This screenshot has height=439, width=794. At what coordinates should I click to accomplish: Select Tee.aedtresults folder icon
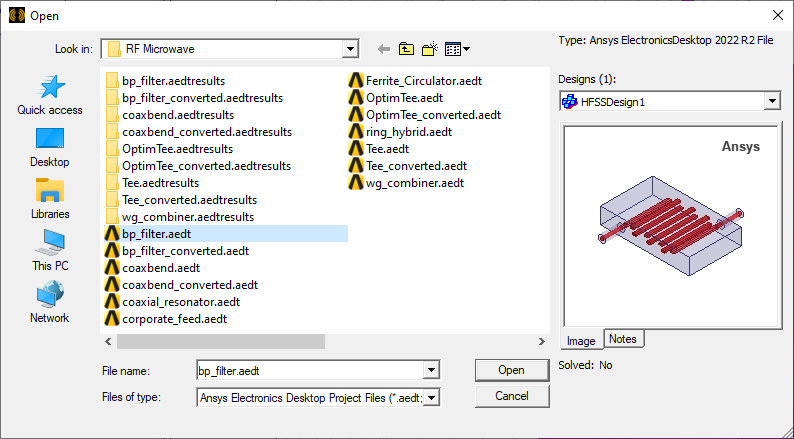(112, 183)
